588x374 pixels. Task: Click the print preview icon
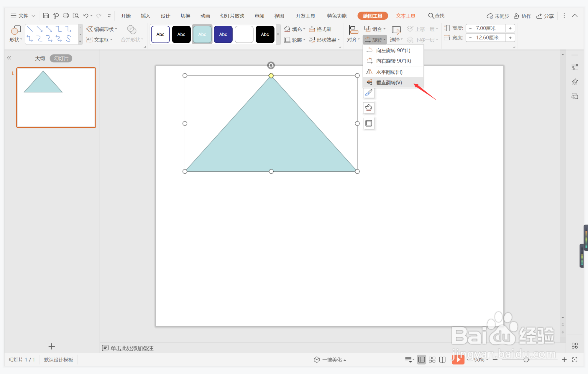pyautogui.click(x=76, y=16)
